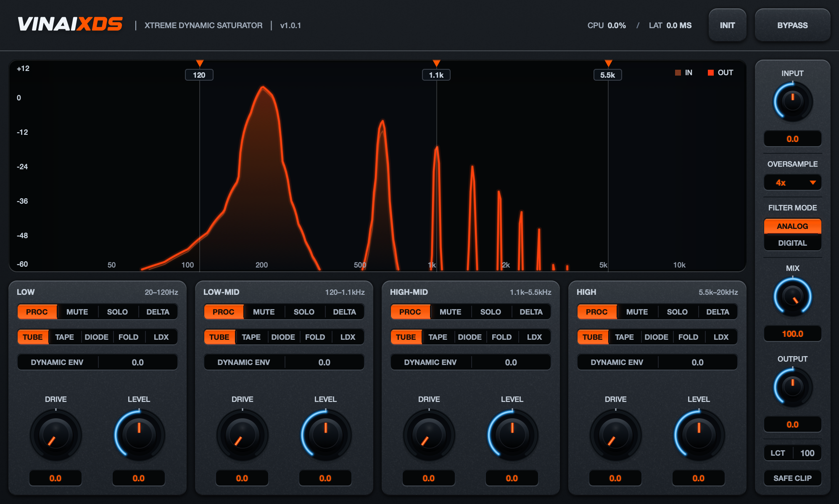This screenshot has height=504, width=839.
Task: Select TAPE mode on LOW band
Action: (x=65, y=337)
